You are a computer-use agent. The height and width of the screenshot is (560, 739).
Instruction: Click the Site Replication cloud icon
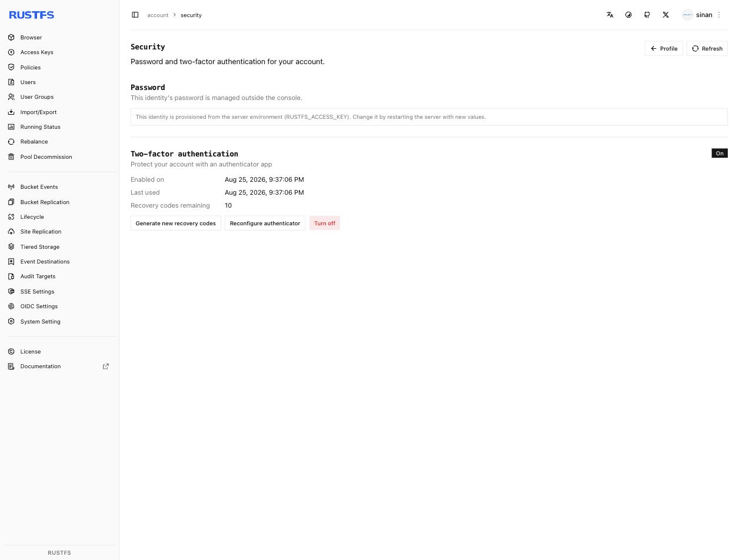click(x=11, y=232)
